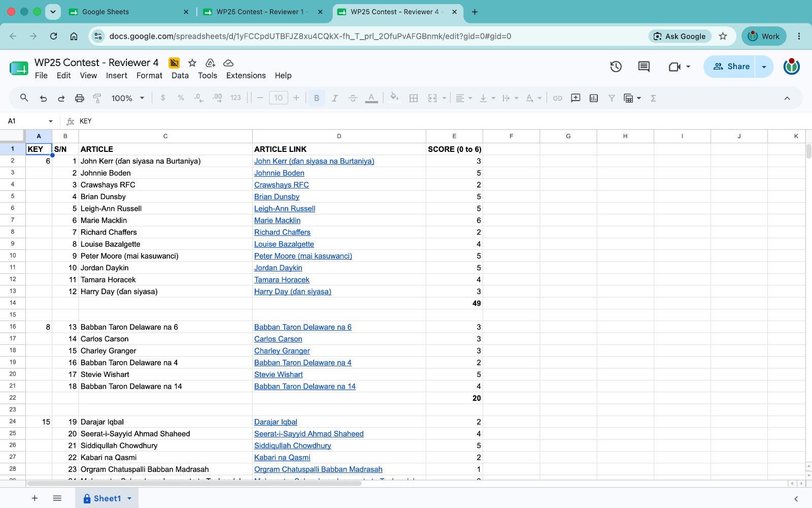Click the Share button
The image size is (812, 508).
click(731, 67)
